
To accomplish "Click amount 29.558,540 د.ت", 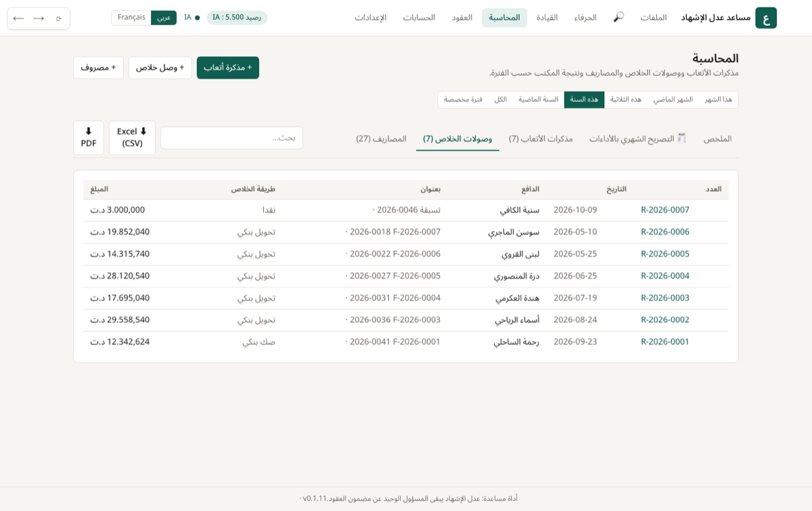I will (120, 319).
